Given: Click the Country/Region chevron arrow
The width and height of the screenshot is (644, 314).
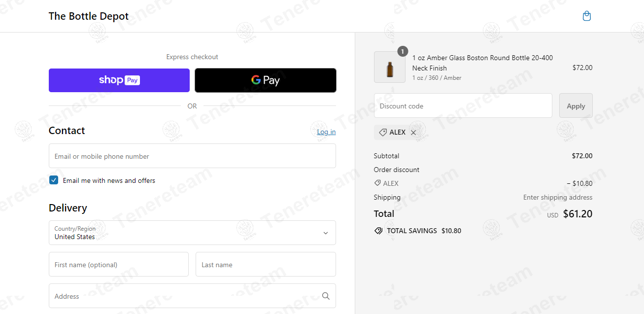Looking at the screenshot, I should pos(325,233).
